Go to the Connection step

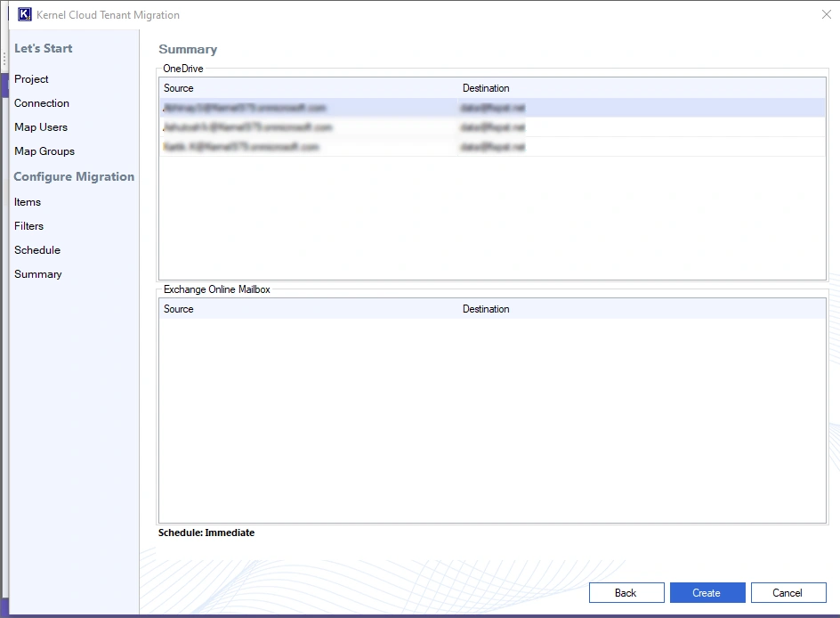(x=42, y=103)
